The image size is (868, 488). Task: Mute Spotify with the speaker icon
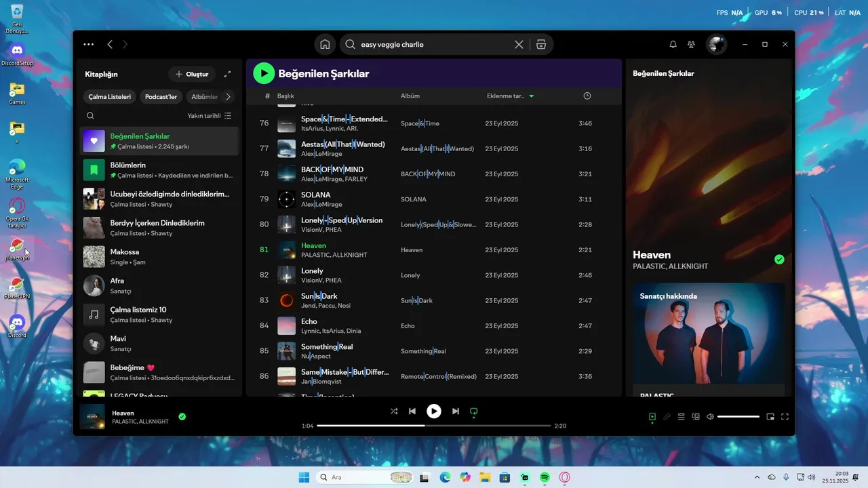click(710, 417)
